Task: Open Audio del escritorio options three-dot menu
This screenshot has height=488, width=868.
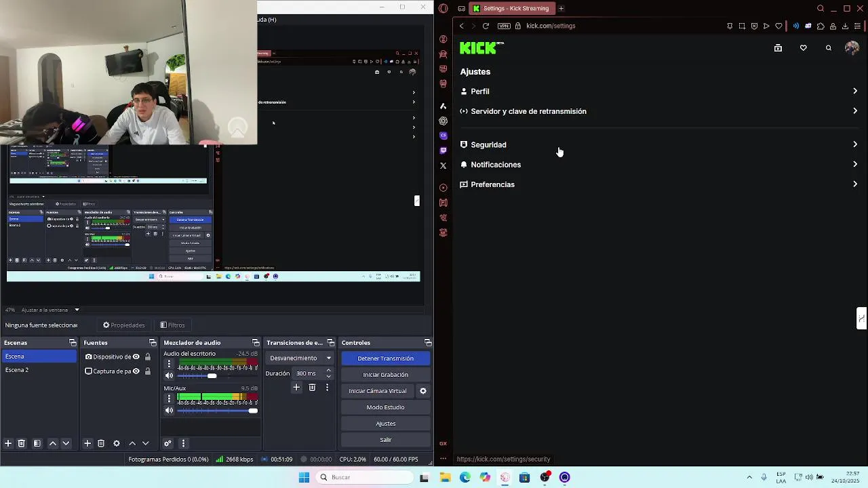Action: tap(170, 364)
